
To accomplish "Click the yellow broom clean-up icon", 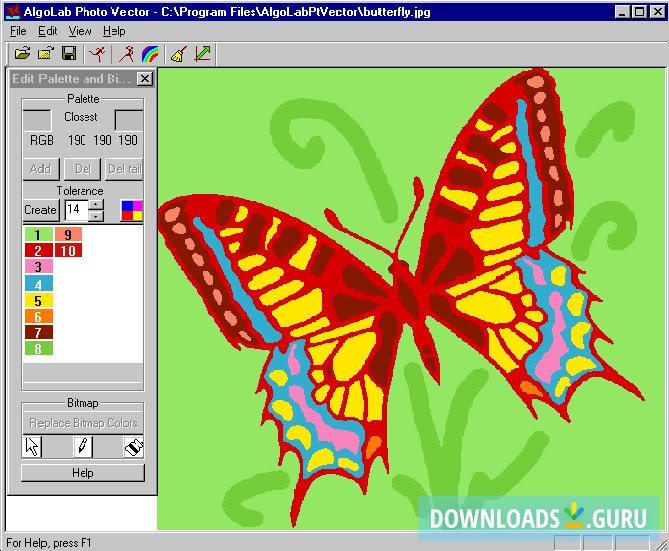I will coord(178,54).
